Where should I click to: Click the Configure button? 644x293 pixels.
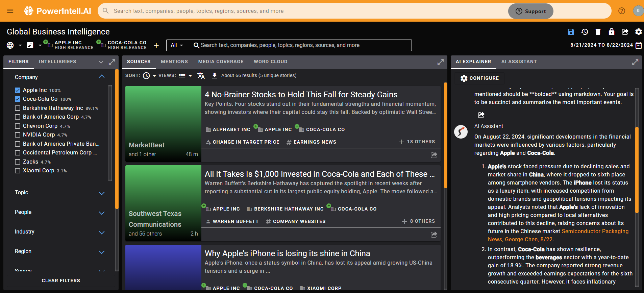point(480,78)
